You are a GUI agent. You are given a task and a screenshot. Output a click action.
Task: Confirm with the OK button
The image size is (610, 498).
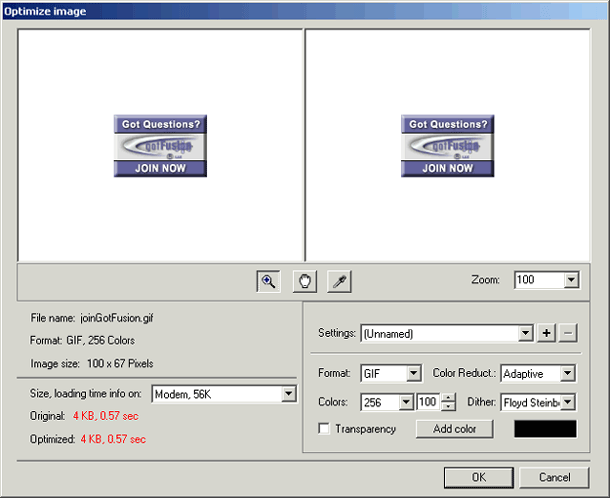click(479, 477)
